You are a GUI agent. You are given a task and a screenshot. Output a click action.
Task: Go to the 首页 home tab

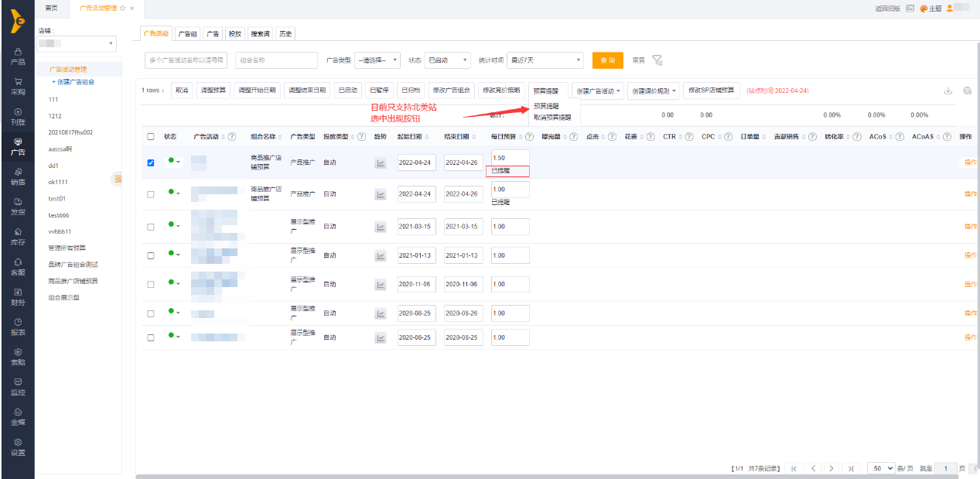click(x=51, y=8)
